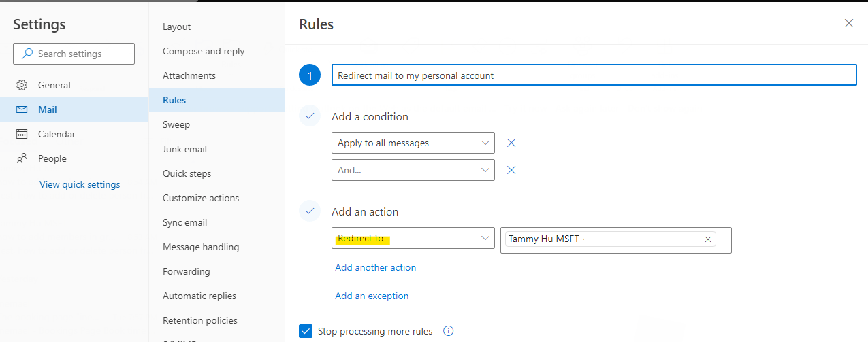Click the Search settings box
Screen dimensions: 868x342
(74, 54)
